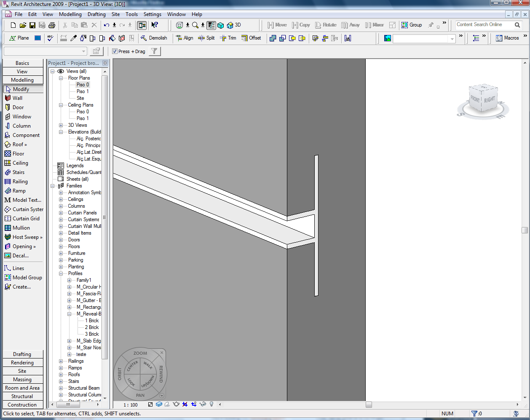Click the canvas horizontal scrollbar thumb
Viewport: 530px width, 420px height.
[x=369, y=404]
